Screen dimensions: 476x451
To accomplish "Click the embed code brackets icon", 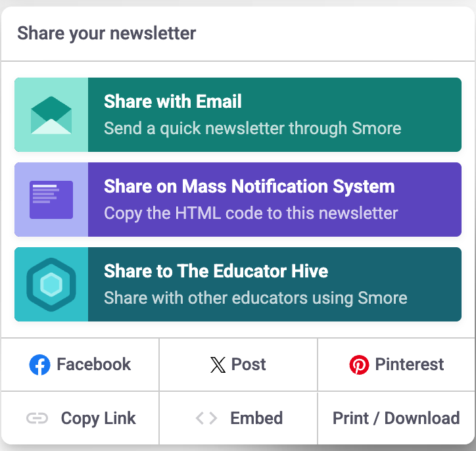I will point(206,418).
